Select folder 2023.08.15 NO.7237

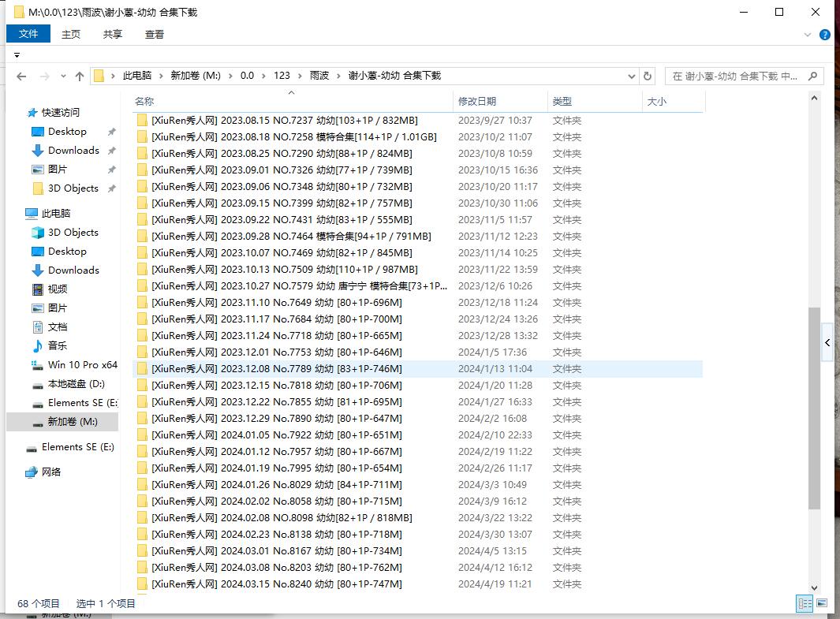(x=285, y=121)
